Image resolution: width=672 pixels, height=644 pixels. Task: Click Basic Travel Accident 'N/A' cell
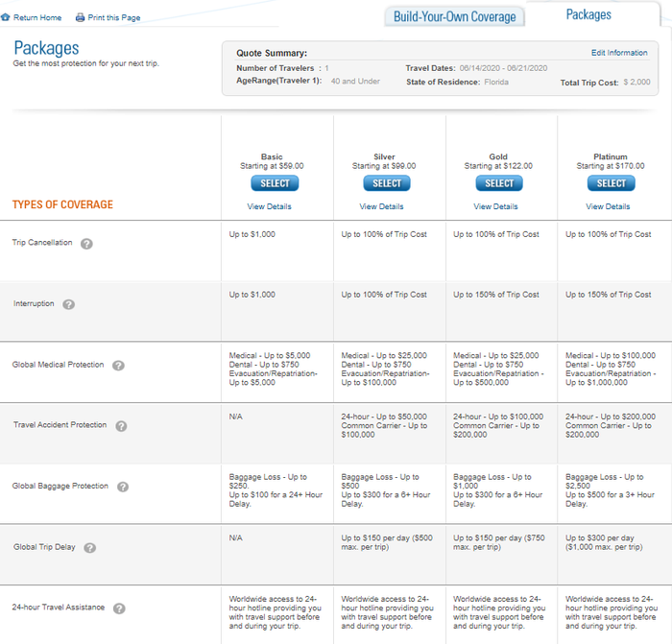[236, 417]
